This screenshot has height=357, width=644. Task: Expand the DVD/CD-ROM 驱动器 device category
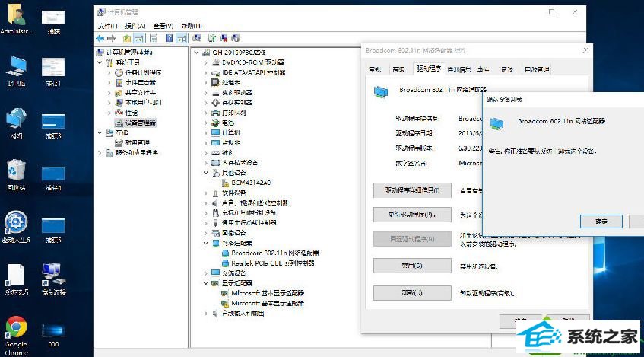coord(206,62)
